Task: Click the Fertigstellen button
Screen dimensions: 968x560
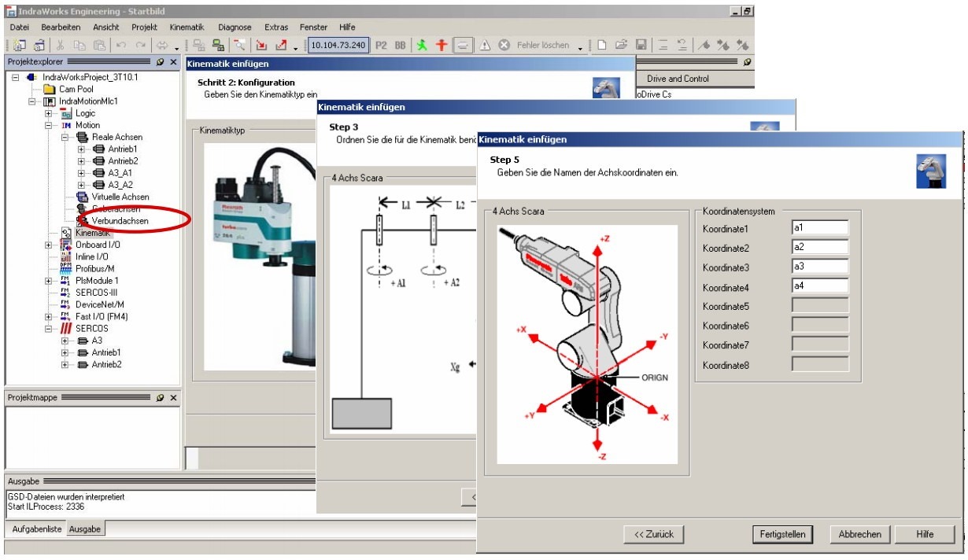Action: click(782, 534)
